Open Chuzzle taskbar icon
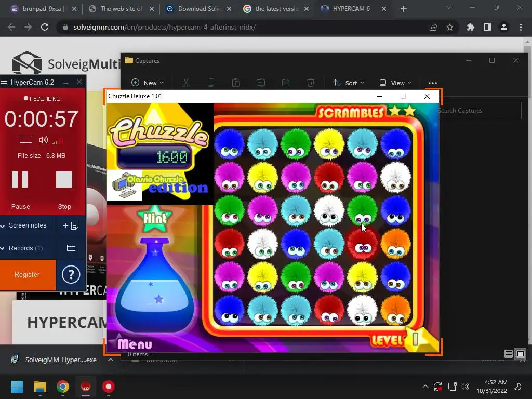The width and height of the screenshot is (532, 399). tap(86, 387)
